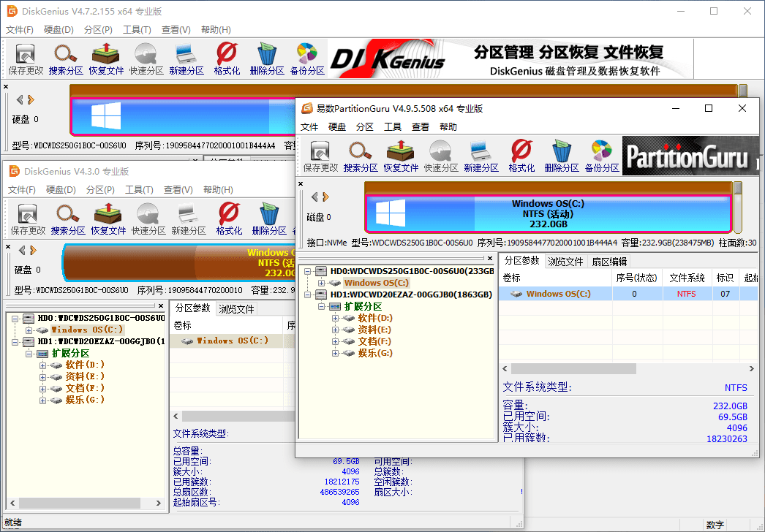765x532 pixels.
Task: Open 分区(P) menu in DiskGenius V4.3.0
Action: 100,190
